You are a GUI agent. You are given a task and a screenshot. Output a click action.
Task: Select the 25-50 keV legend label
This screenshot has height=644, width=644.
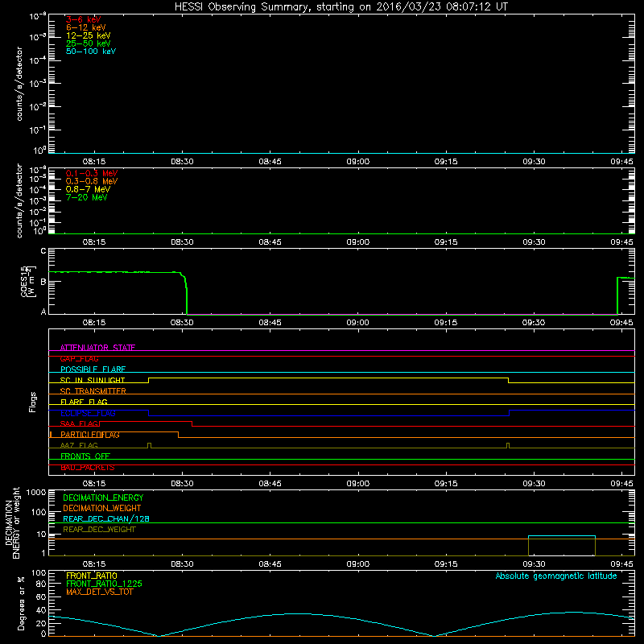point(88,43)
